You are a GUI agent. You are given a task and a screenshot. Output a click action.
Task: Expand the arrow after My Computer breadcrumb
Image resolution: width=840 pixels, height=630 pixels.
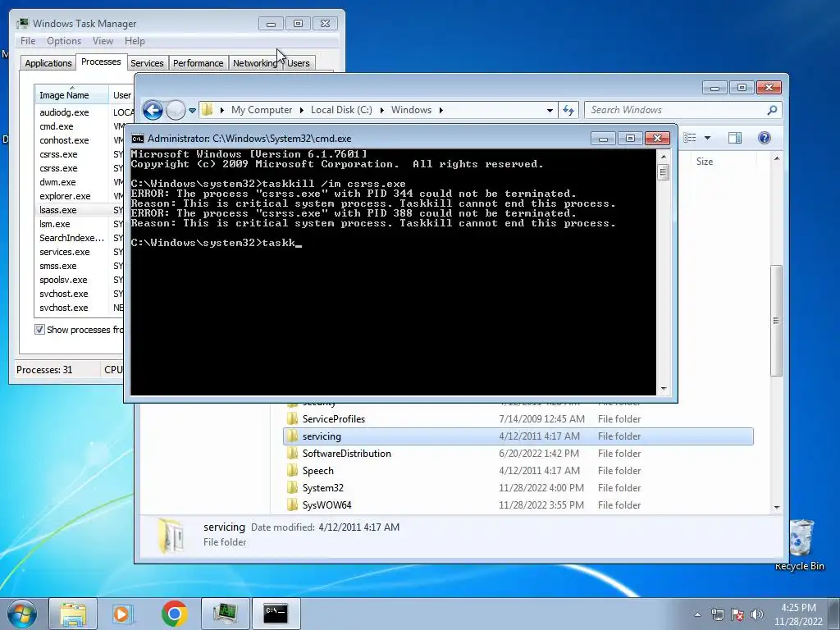pos(301,110)
